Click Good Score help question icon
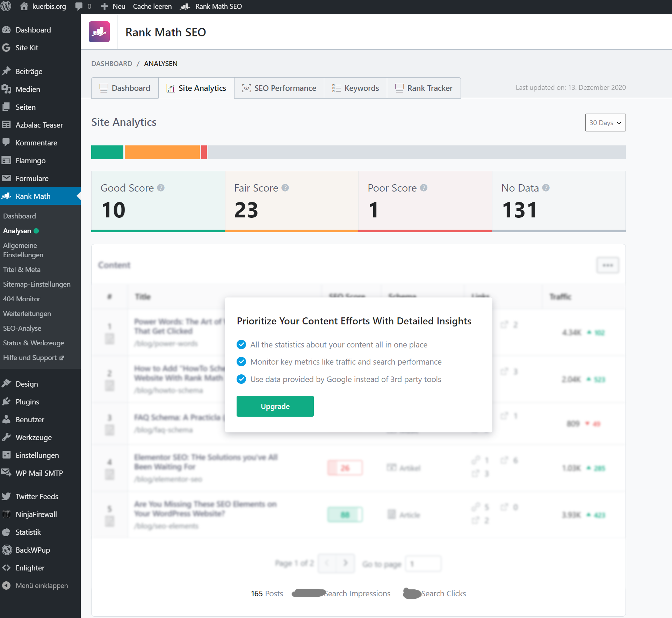The width and height of the screenshot is (672, 618). click(x=161, y=188)
